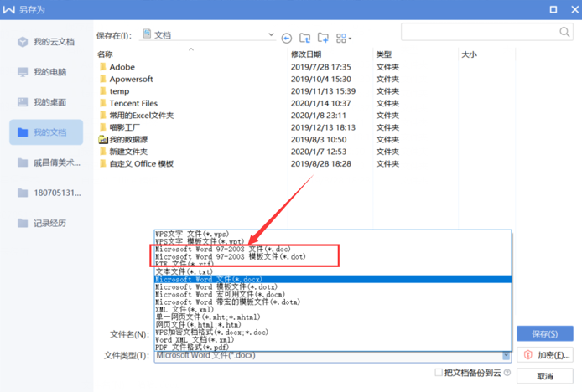Open 180705131 folder in sidebar
The height and width of the screenshot is (392, 582).
[x=46, y=193]
